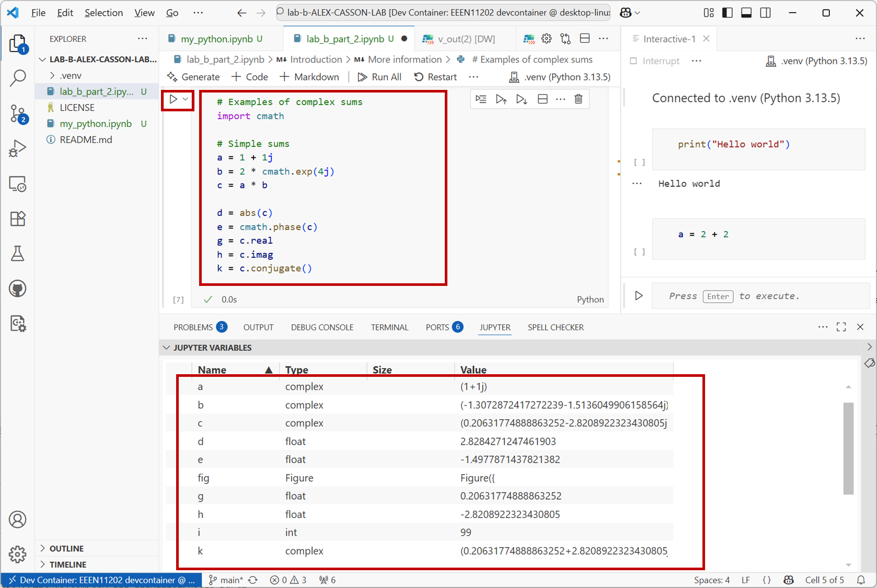This screenshot has height=588, width=877.
Task: Open the Selection menu
Action: pos(103,13)
